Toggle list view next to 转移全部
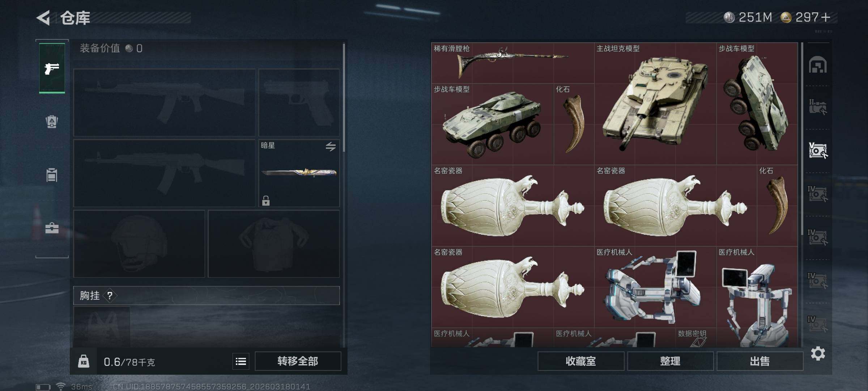 click(x=241, y=361)
